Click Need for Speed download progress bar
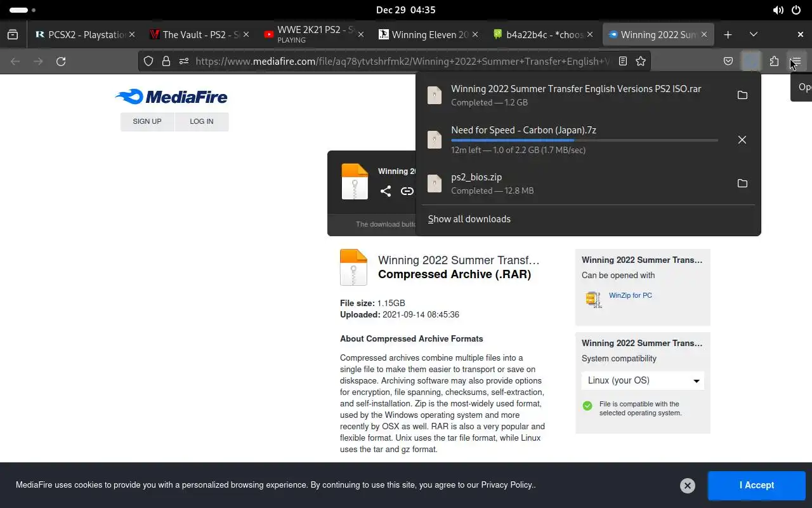Viewport: 812px width, 508px height. point(584,140)
